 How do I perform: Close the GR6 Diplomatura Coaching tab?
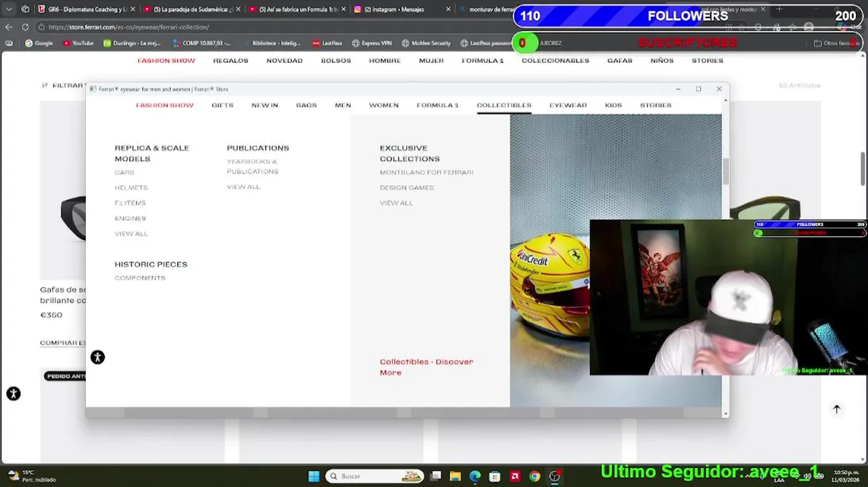coord(132,9)
